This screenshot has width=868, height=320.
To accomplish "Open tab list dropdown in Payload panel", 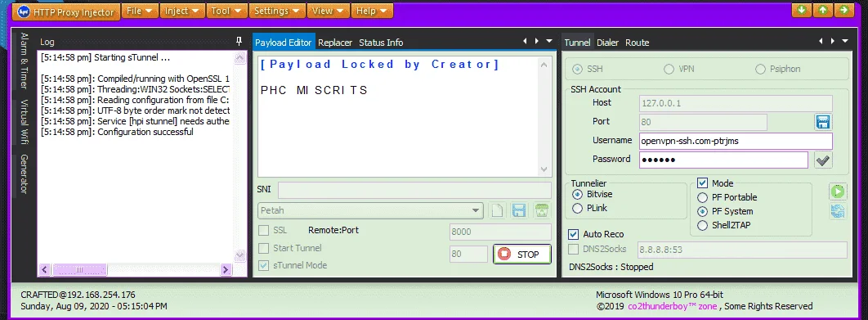I will pyautogui.click(x=549, y=41).
